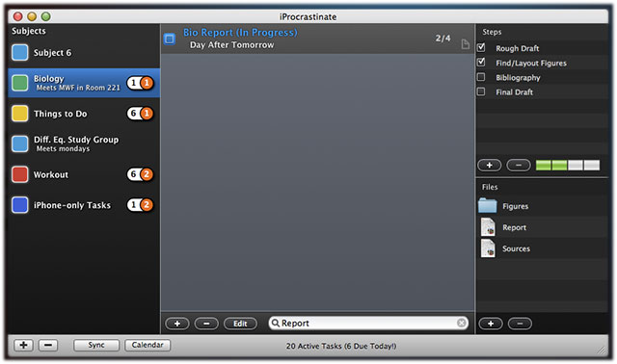Click the green zoom window button
Image resolution: width=617 pixels, height=364 pixels.
tap(45, 16)
